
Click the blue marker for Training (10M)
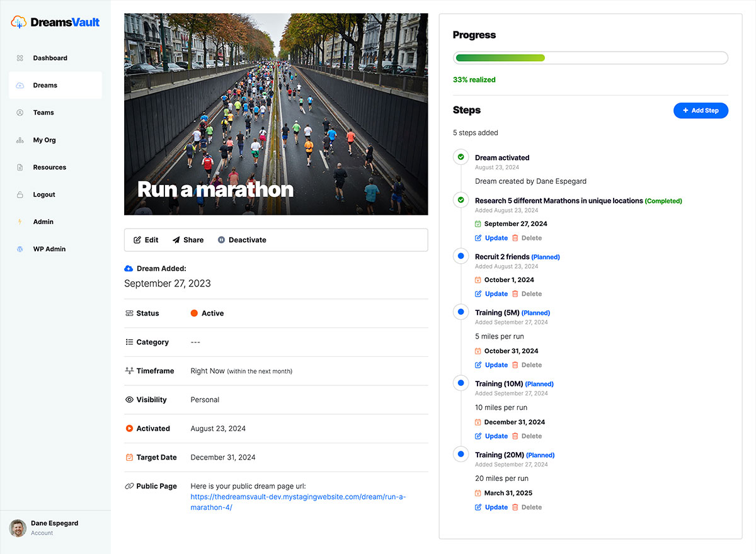pos(461,383)
